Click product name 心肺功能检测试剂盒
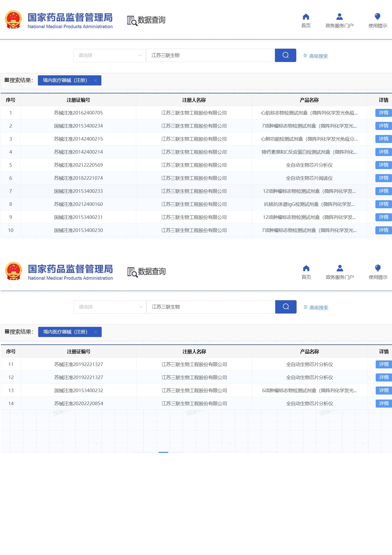 tap(309, 139)
